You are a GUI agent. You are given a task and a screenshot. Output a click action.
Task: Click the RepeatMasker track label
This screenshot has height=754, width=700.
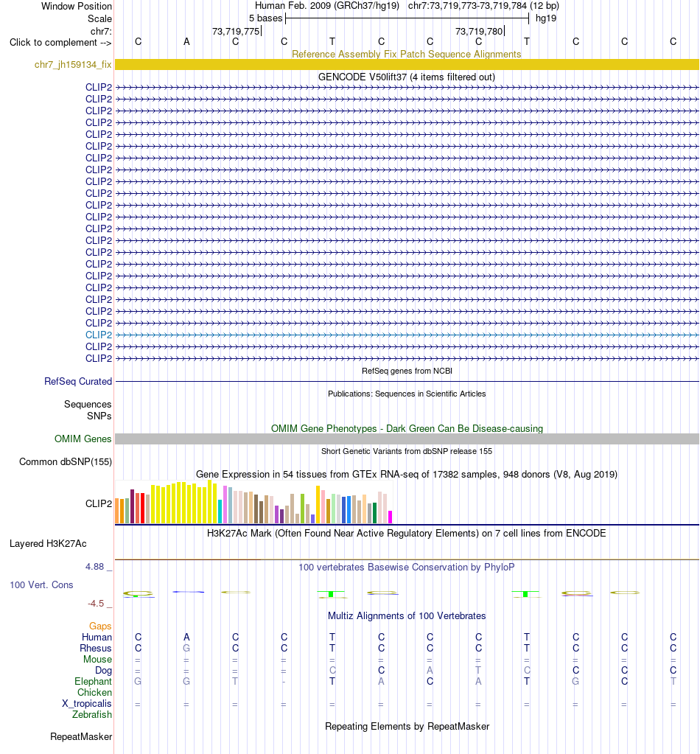tap(81, 737)
